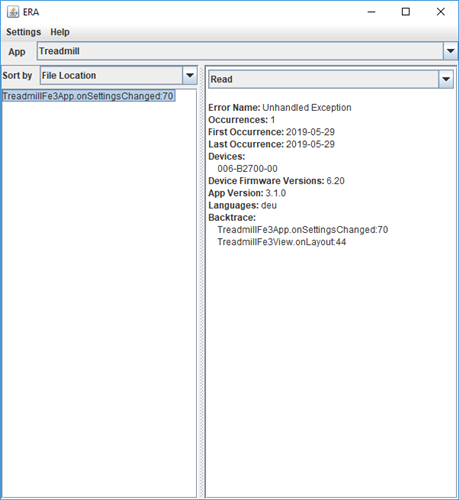459x500 pixels.
Task: Expand the Read status dropdown arrow
Action: [446, 79]
